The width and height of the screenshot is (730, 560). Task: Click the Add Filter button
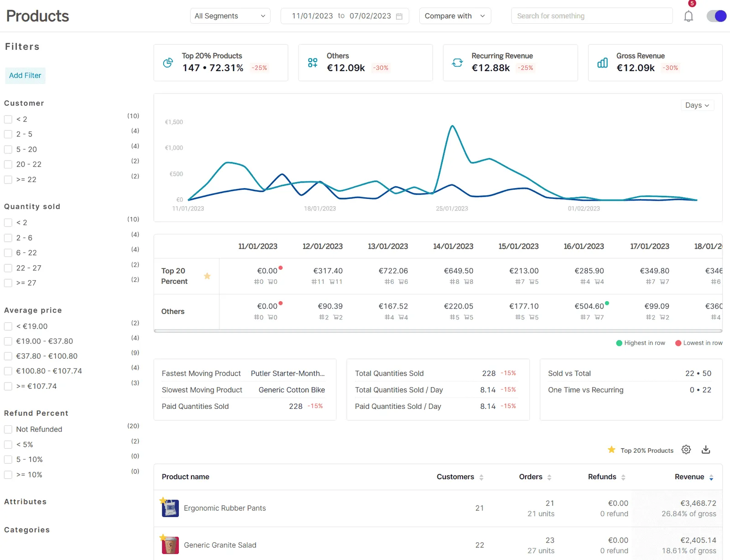point(25,75)
